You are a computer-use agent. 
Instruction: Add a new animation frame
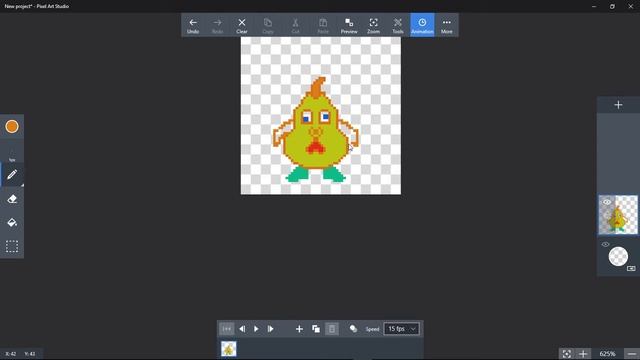point(299,329)
